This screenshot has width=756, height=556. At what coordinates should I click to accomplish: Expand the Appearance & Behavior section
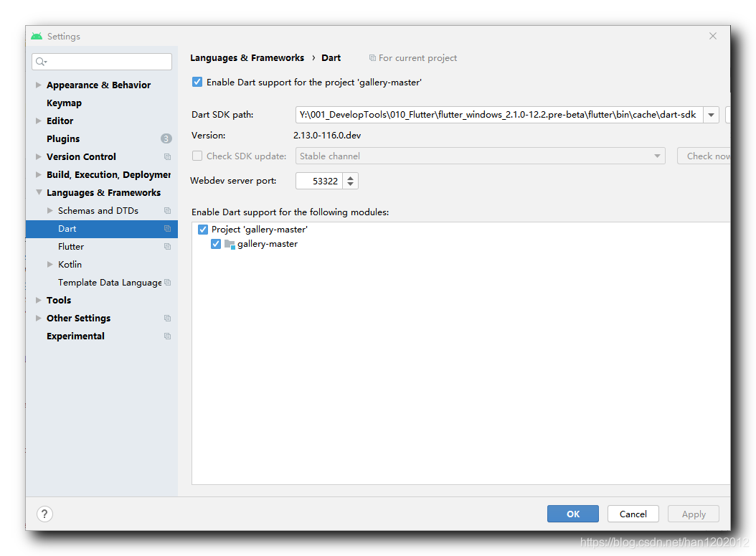pos(39,85)
